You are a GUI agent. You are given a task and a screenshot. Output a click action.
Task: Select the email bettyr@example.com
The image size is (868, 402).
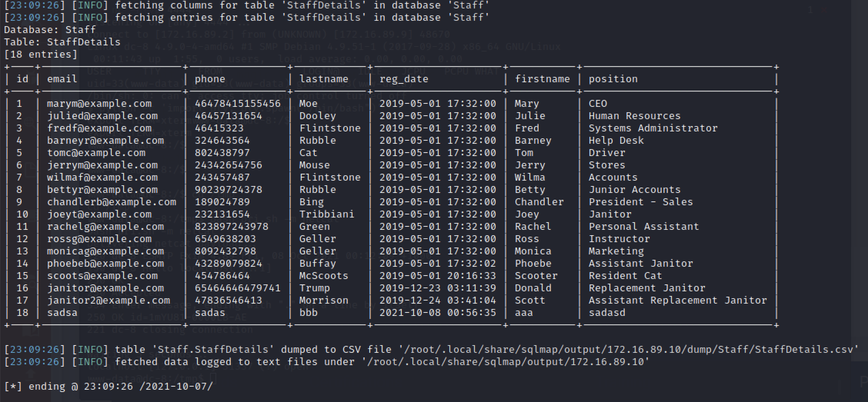coord(102,189)
